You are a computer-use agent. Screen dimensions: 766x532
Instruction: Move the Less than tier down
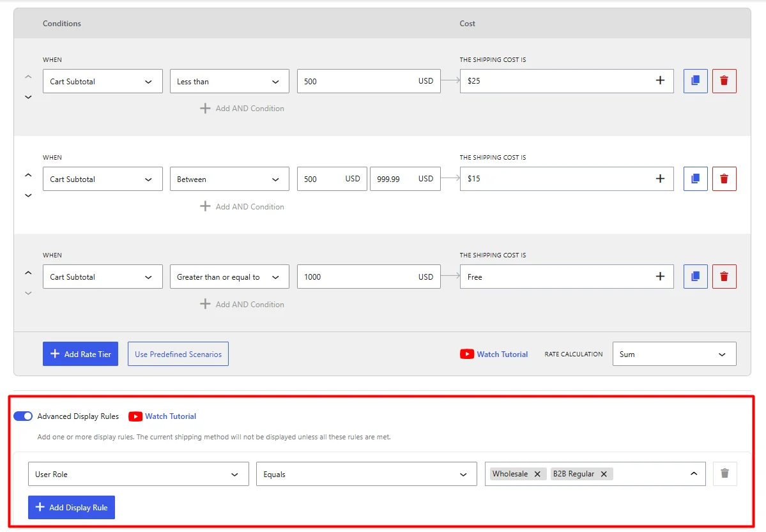coord(28,97)
